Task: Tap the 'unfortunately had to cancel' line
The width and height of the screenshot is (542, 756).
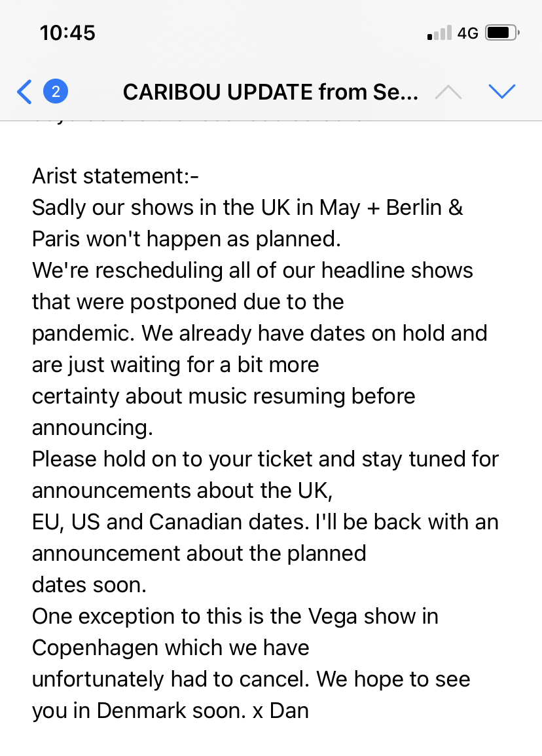Action: pyautogui.click(x=251, y=679)
